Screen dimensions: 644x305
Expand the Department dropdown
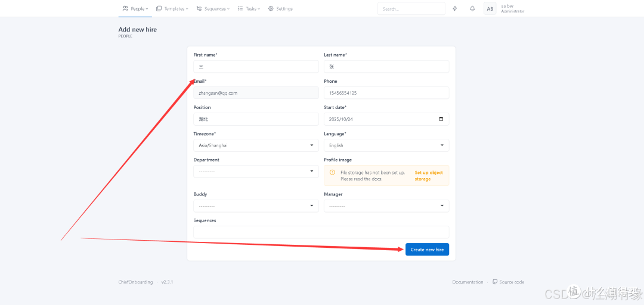(x=256, y=171)
